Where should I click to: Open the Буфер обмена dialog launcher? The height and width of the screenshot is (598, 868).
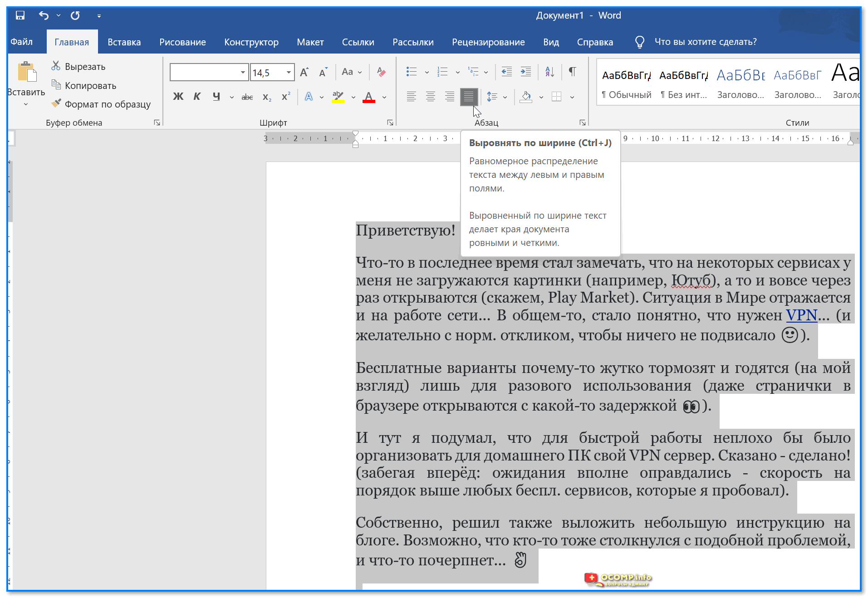click(x=157, y=123)
